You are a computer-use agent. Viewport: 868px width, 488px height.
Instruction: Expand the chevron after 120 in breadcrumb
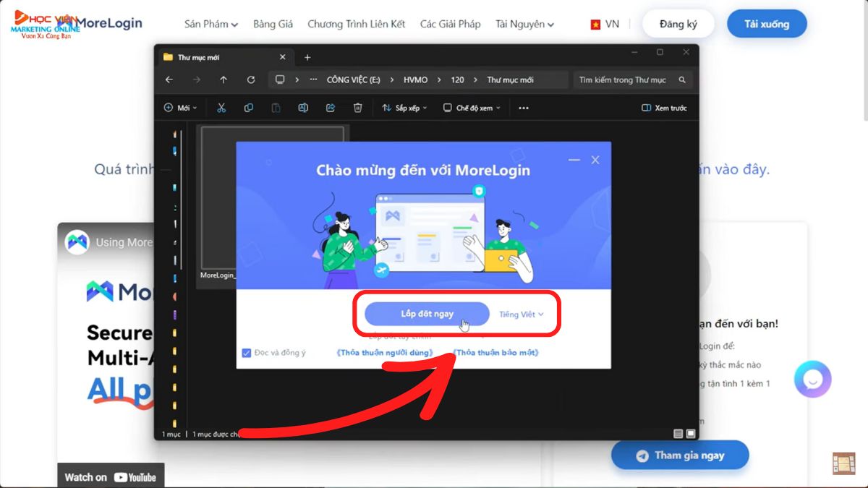[x=476, y=80]
